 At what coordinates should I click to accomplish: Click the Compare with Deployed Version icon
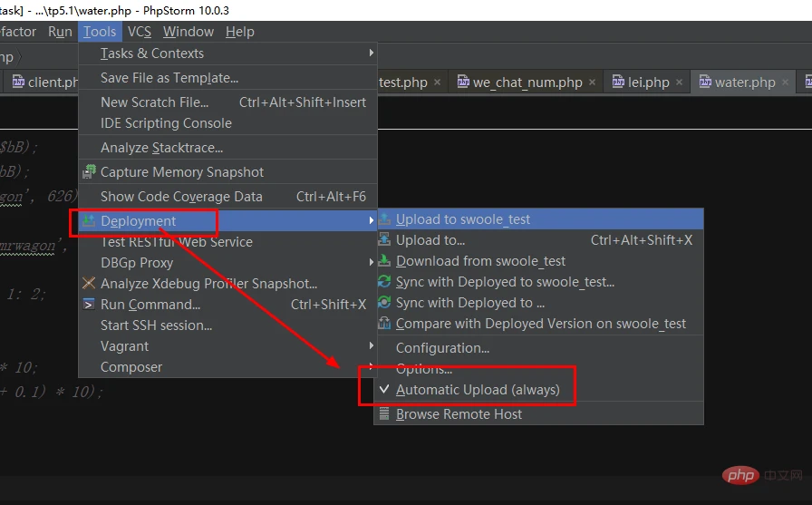click(384, 324)
